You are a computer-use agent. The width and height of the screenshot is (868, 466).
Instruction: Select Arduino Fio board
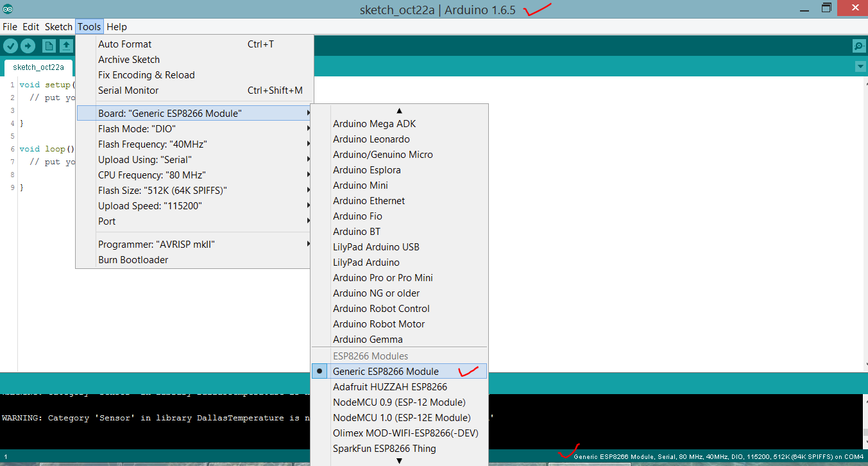pos(400,216)
